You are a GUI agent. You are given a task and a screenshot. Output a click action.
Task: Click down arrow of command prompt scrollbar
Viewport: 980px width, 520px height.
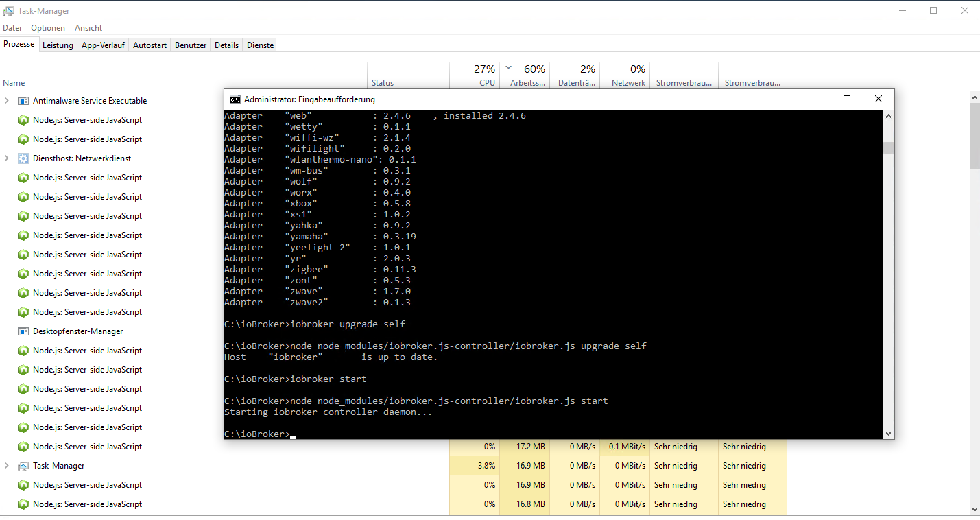[x=888, y=434]
